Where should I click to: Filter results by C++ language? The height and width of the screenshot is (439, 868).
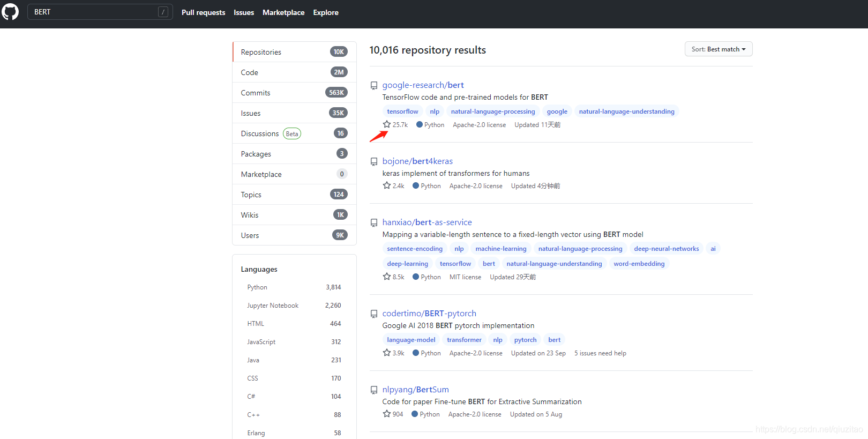click(x=294, y=415)
